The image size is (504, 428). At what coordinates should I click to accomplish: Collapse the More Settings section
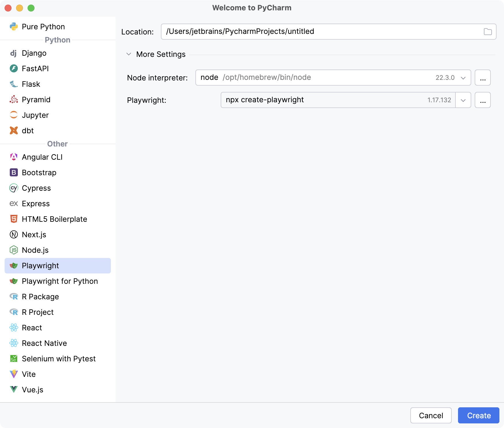pos(129,54)
